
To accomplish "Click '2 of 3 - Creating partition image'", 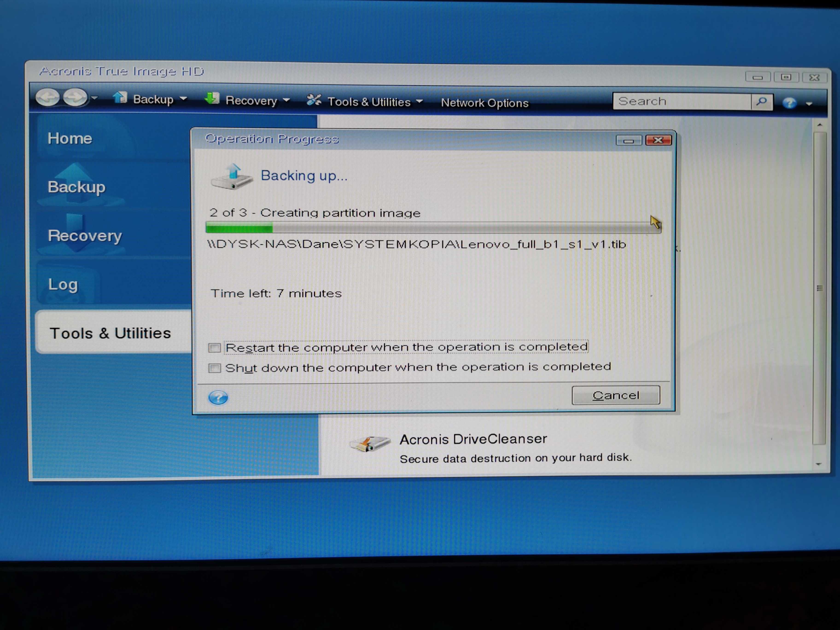I will pyautogui.click(x=315, y=213).
